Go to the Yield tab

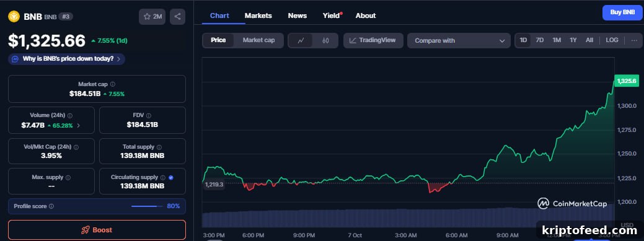point(331,15)
